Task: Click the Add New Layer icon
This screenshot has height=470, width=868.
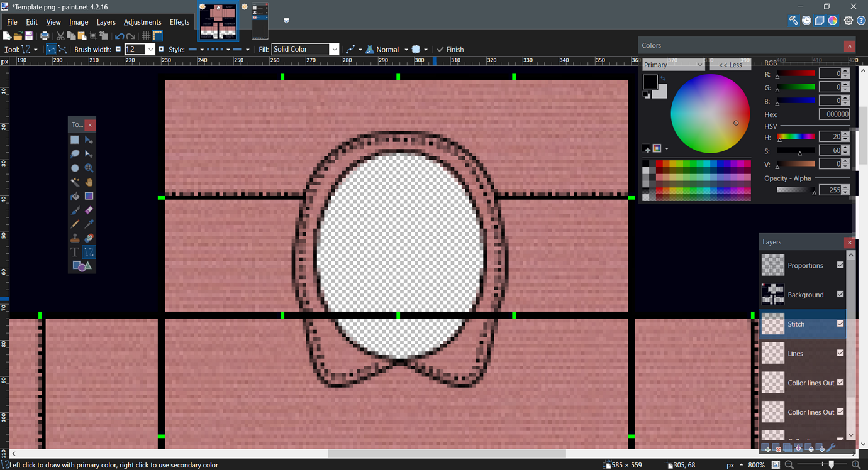Action: [767, 448]
